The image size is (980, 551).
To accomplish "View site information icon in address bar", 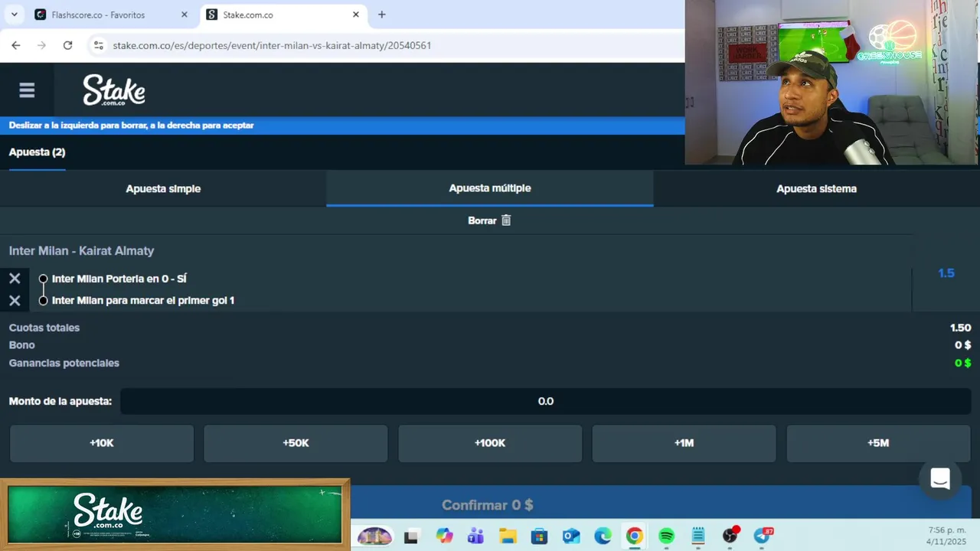I will [x=98, y=46].
